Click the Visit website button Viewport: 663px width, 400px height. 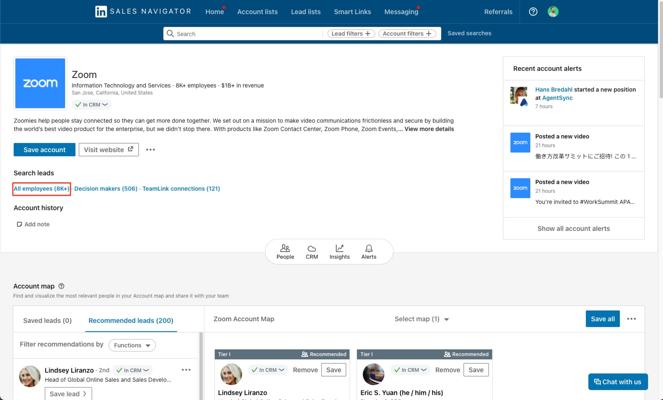[109, 150]
